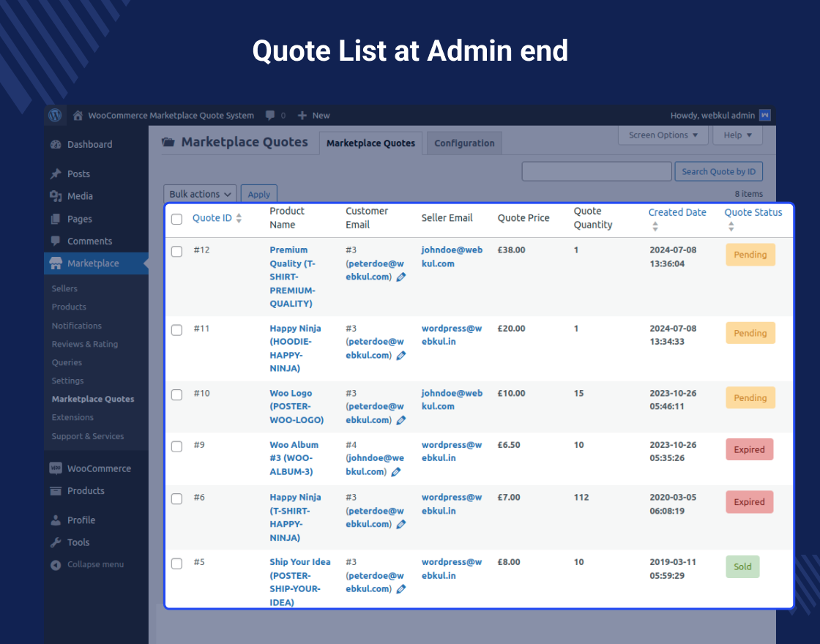820x644 pixels.
Task: Open Happy Ninja hoodie product link
Action: point(295,348)
